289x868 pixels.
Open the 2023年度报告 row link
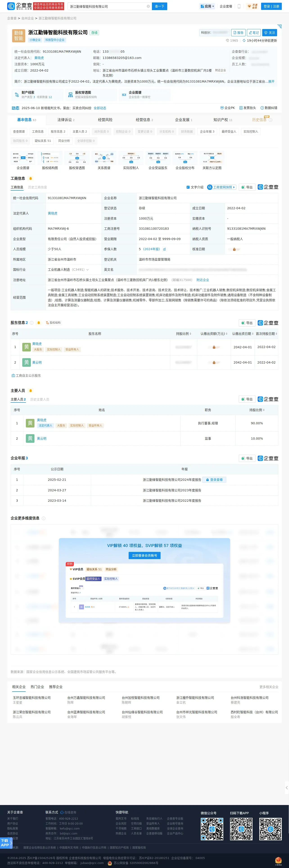[172, 490]
